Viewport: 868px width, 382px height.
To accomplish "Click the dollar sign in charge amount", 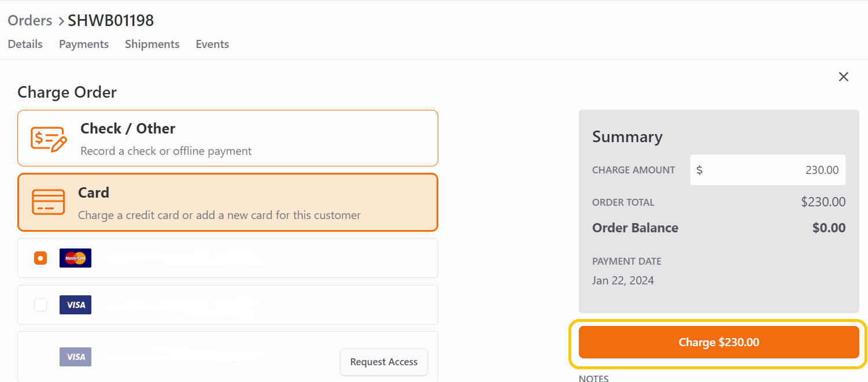I will pos(700,170).
